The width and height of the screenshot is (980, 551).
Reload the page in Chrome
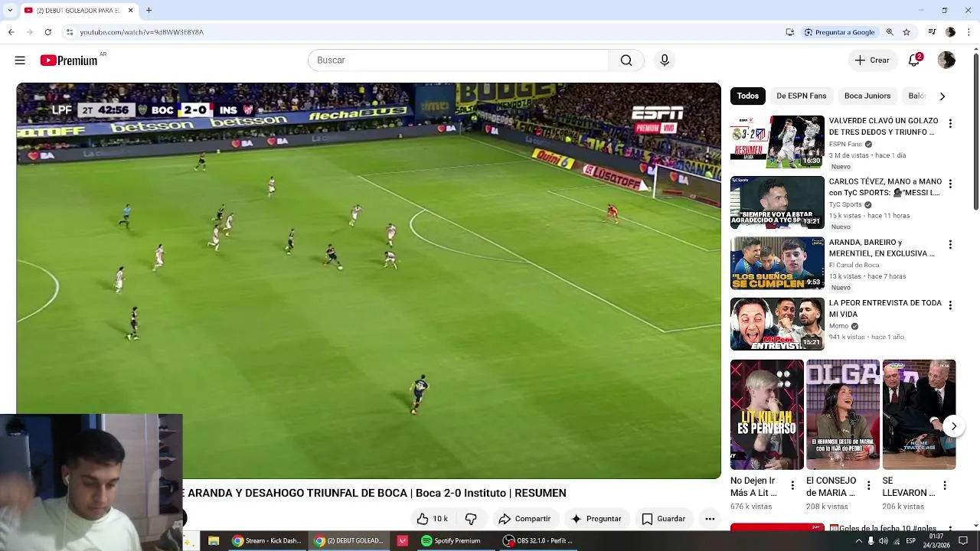coord(47,32)
